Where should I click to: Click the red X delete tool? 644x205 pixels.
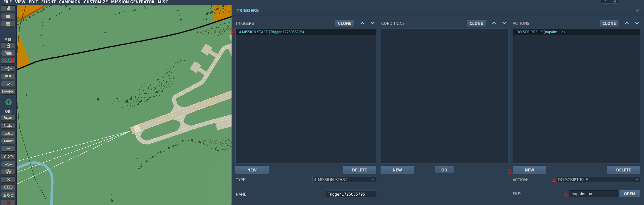[8, 203]
